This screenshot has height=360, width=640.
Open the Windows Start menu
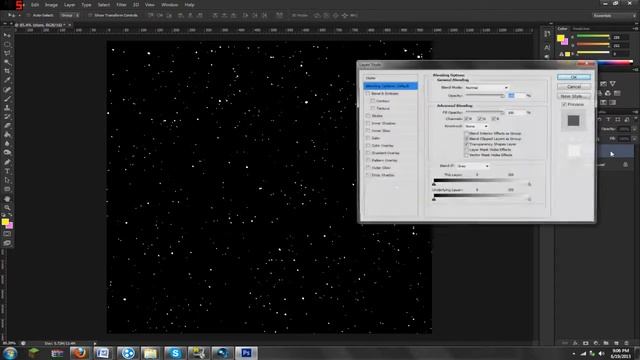[x=10, y=353]
